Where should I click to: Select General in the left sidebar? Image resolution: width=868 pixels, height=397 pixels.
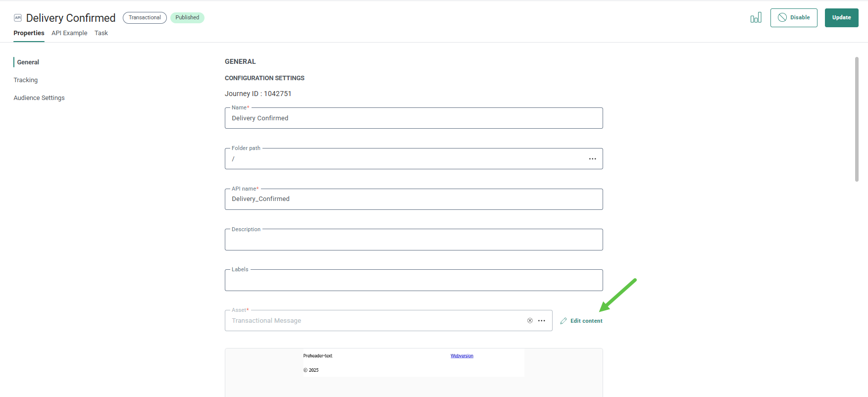point(28,62)
